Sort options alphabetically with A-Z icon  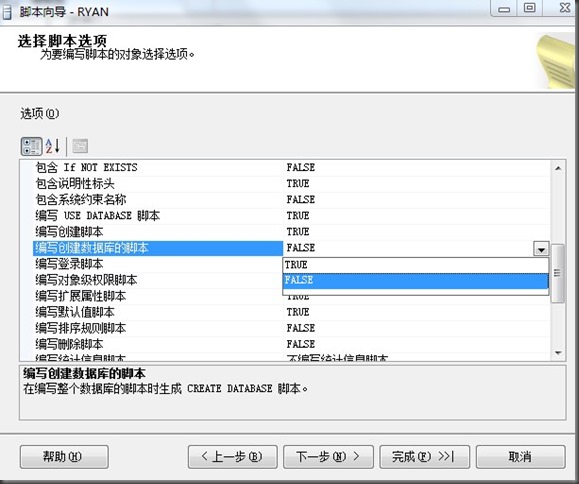pos(52,146)
